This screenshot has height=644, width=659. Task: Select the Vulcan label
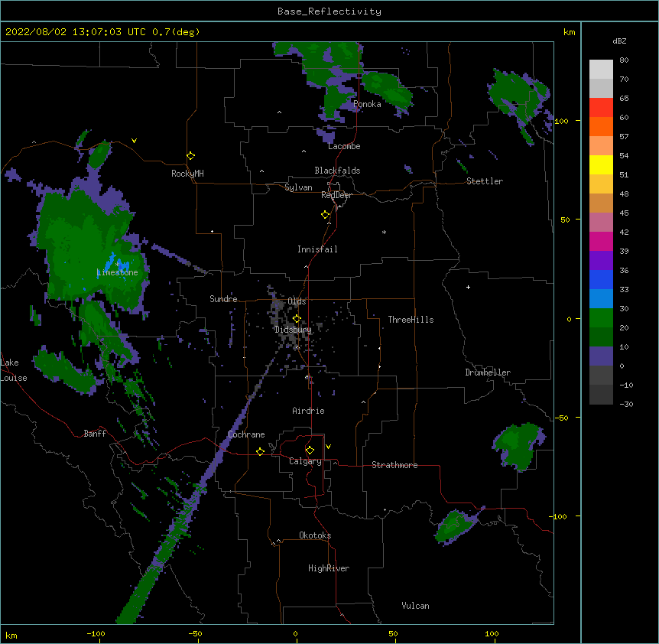415,606
